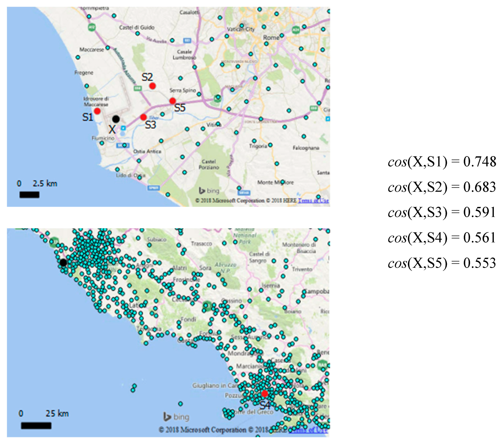Click the Vatican City label
The height and width of the screenshot is (445, 504).
pyautogui.click(x=241, y=29)
